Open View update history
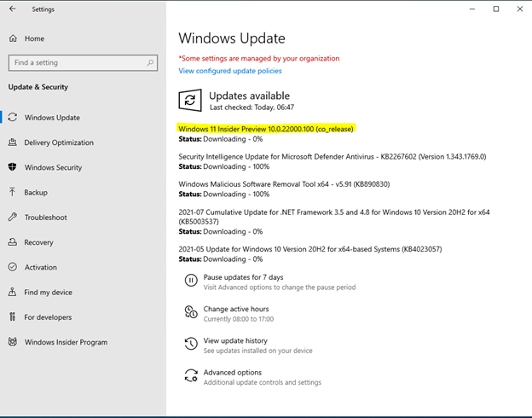The image size is (532, 418). [235, 340]
